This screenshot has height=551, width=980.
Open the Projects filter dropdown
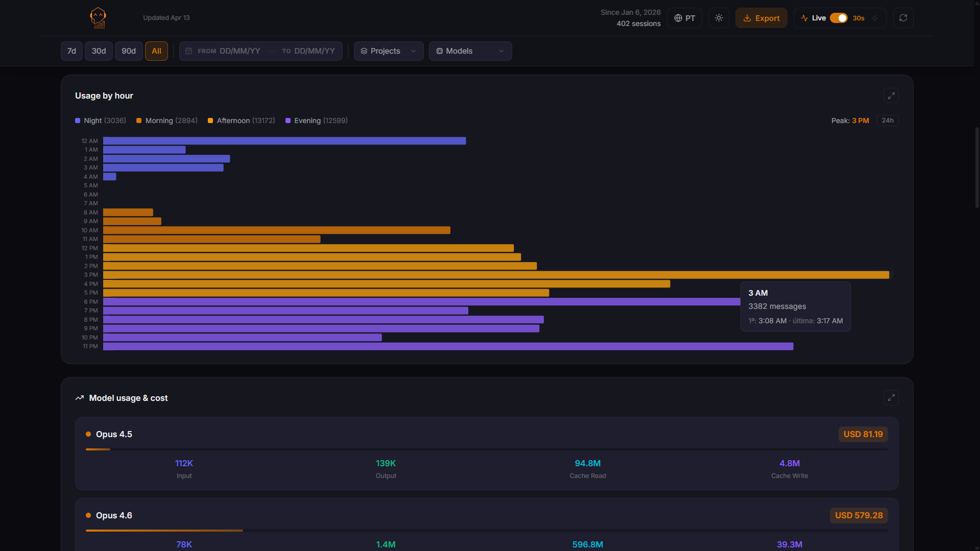[388, 51]
